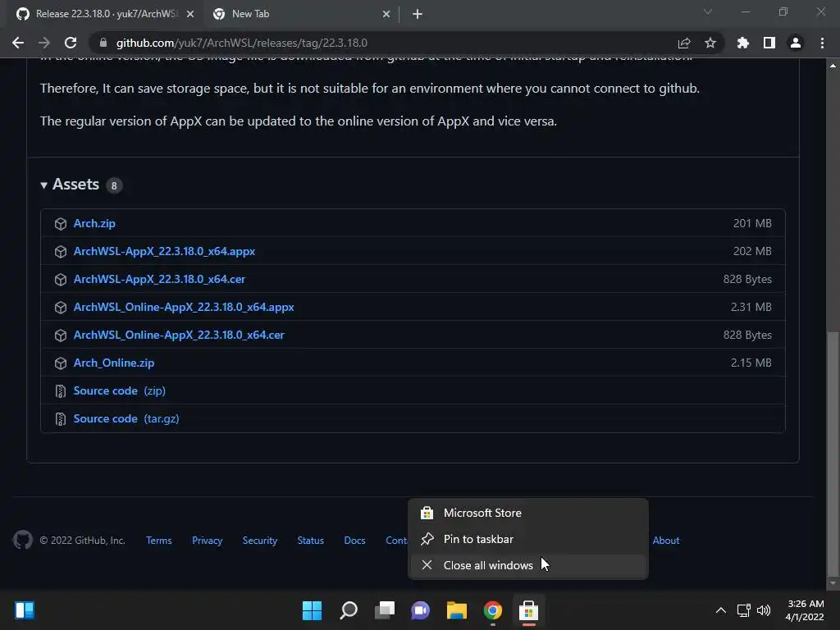Screen dimensions: 840x630
Task: Click the zip file icon beside Source code (tar.gz)
Action: click(61, 419)
